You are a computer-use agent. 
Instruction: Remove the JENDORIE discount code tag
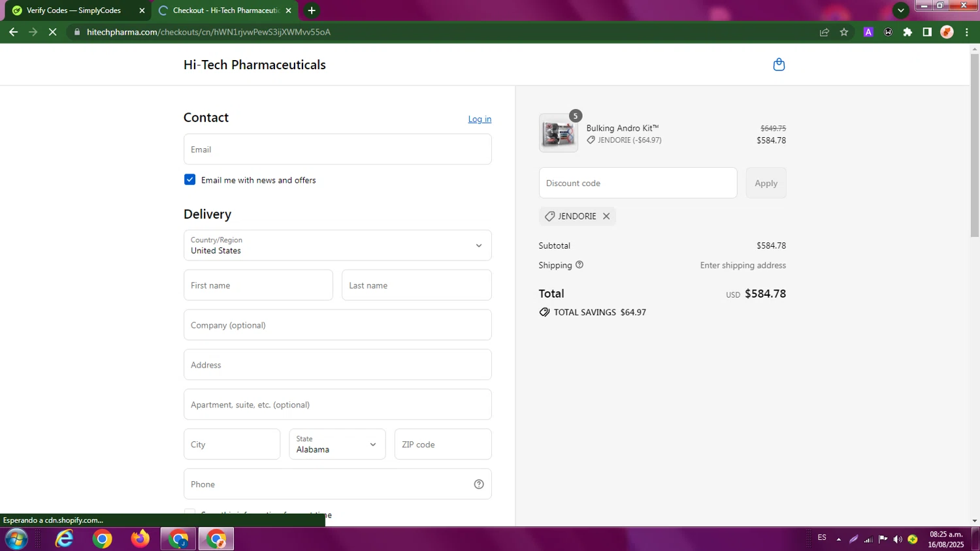[x=606, y=216]
